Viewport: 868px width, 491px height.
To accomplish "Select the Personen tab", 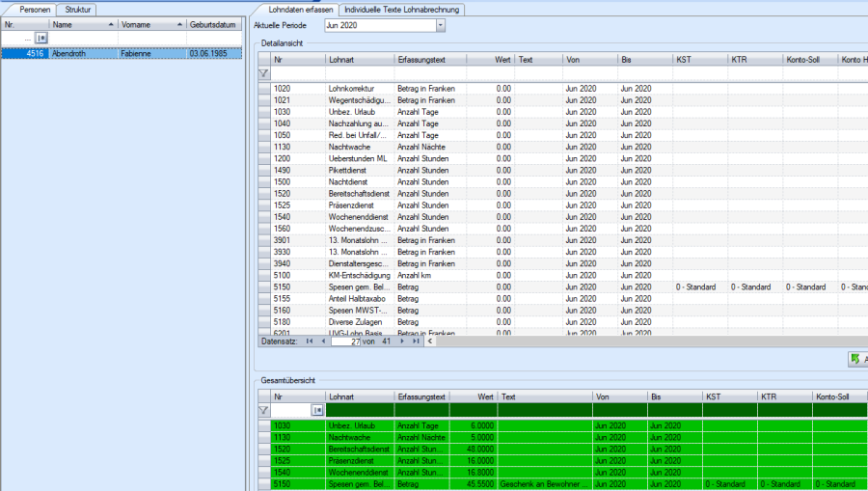I will coord(35,9).
